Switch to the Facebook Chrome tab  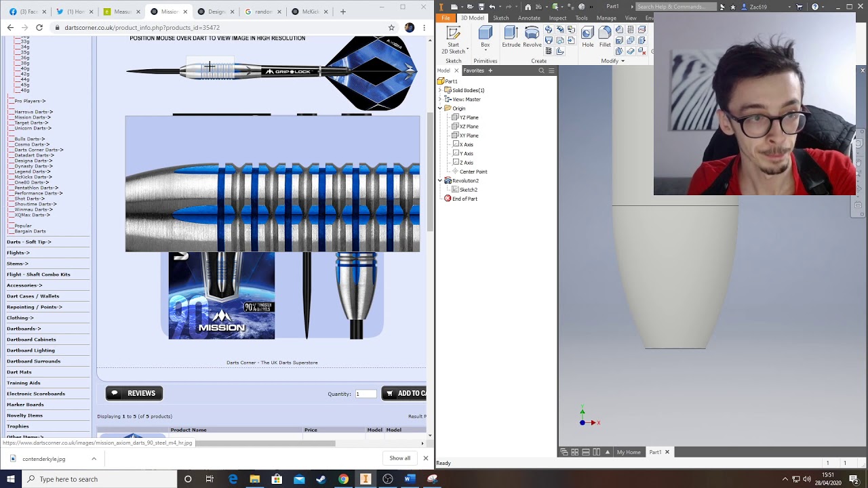28,12
